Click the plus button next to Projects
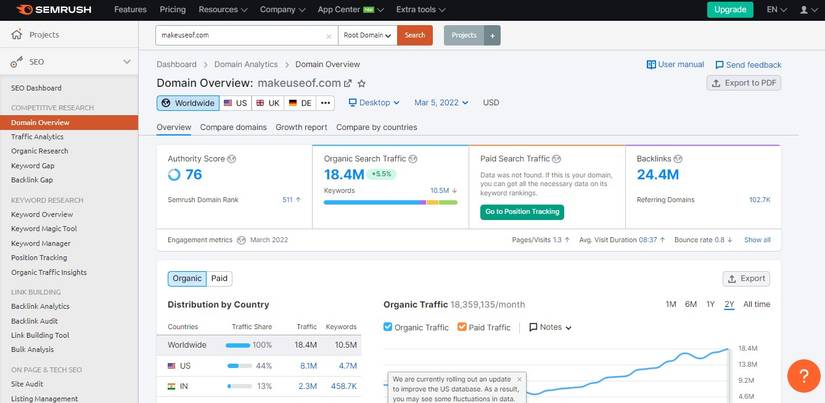Image resolution: width=825 pixels, height=403 pixels. [x=492, y=35]
